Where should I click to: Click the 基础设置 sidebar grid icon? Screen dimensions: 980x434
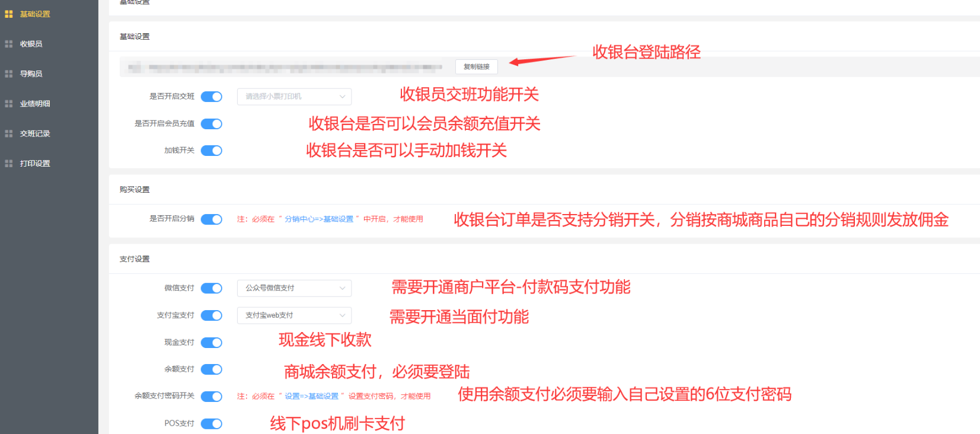(x=9, y=14)
